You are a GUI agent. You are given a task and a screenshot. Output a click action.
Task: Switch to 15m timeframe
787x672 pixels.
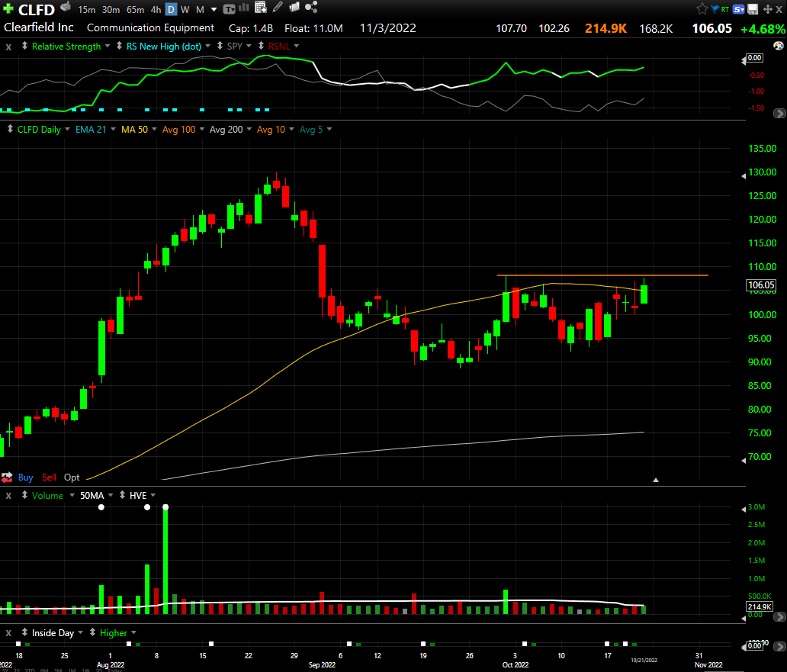click(x=86, y=10)
